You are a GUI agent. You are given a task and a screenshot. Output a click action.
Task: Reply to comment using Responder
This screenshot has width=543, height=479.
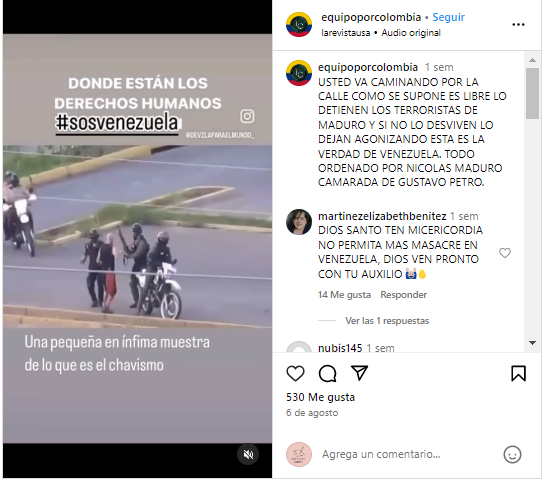coord(403,295)
